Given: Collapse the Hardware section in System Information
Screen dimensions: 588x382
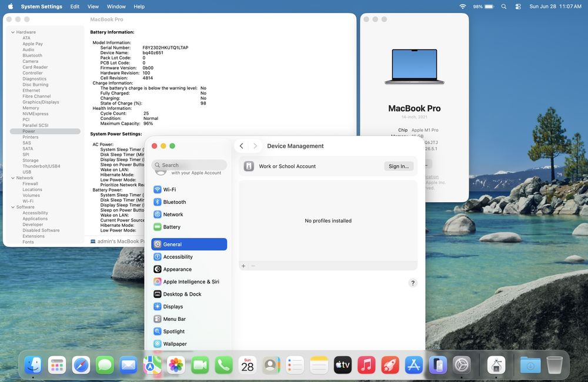Looking at the screenshot, I should 13,32.
